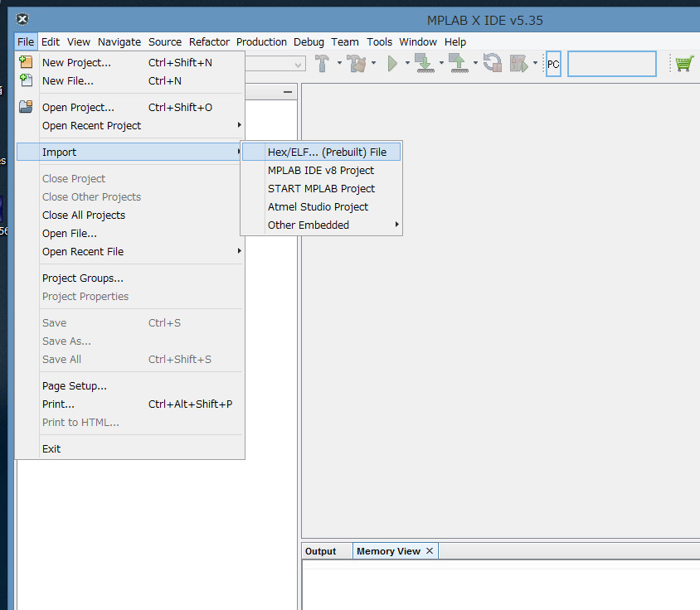This screenshot has height=610, width=700.
Task: Click the PC program counter box
Action: tap(553, 65)
